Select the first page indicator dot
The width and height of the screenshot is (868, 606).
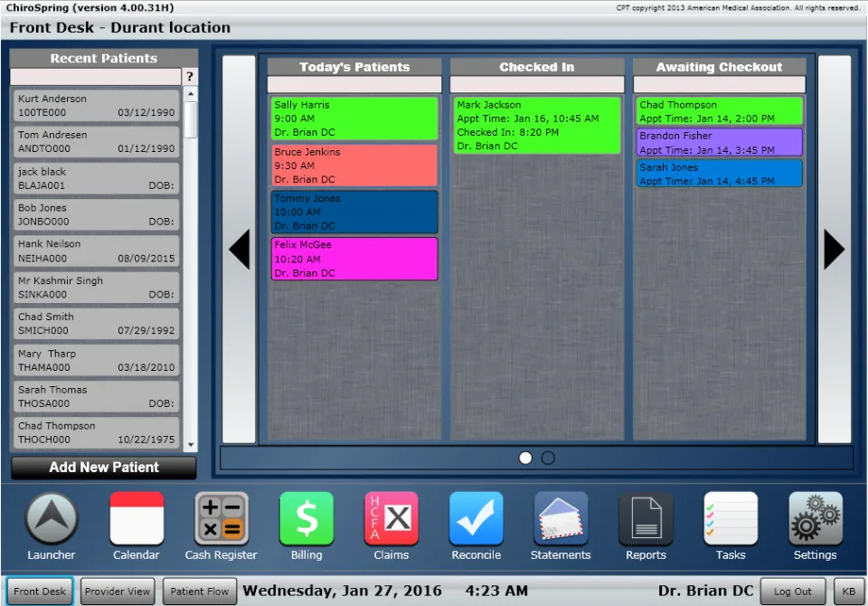525,458
